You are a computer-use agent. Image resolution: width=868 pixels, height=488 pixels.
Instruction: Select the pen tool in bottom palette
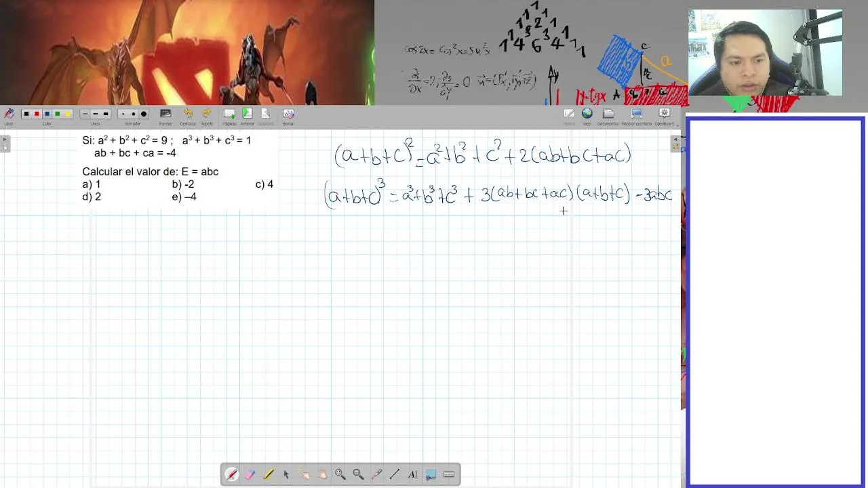tap(232, 474)
